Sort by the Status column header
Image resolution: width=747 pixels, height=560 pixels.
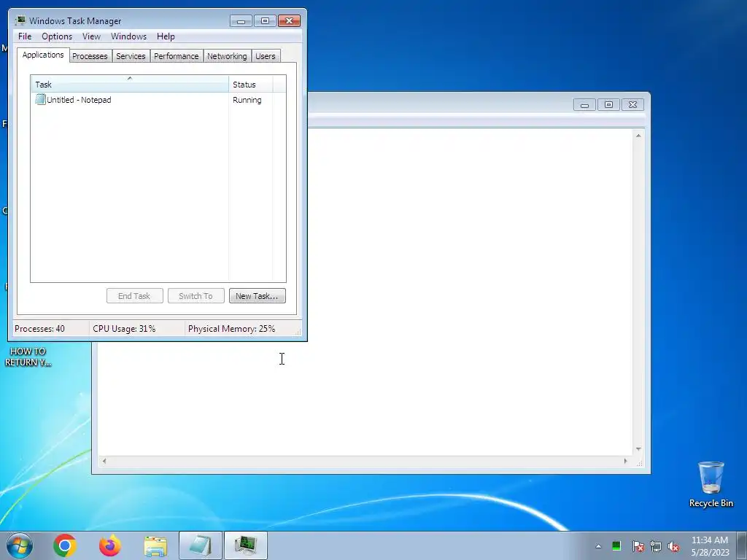[251, 85]
